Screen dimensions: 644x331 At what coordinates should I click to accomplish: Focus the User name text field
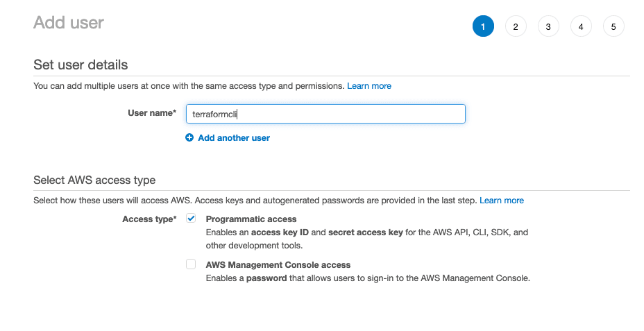pos(325,114)
